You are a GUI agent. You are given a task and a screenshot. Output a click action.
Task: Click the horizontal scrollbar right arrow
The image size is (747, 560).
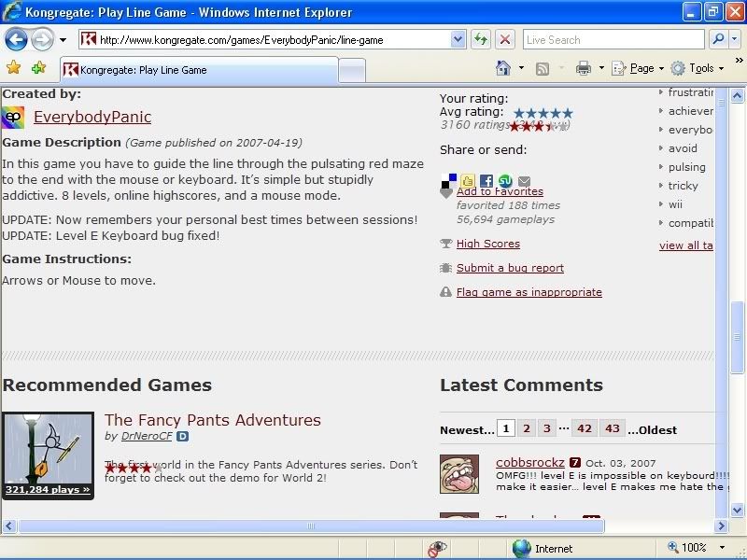(721, 525)
